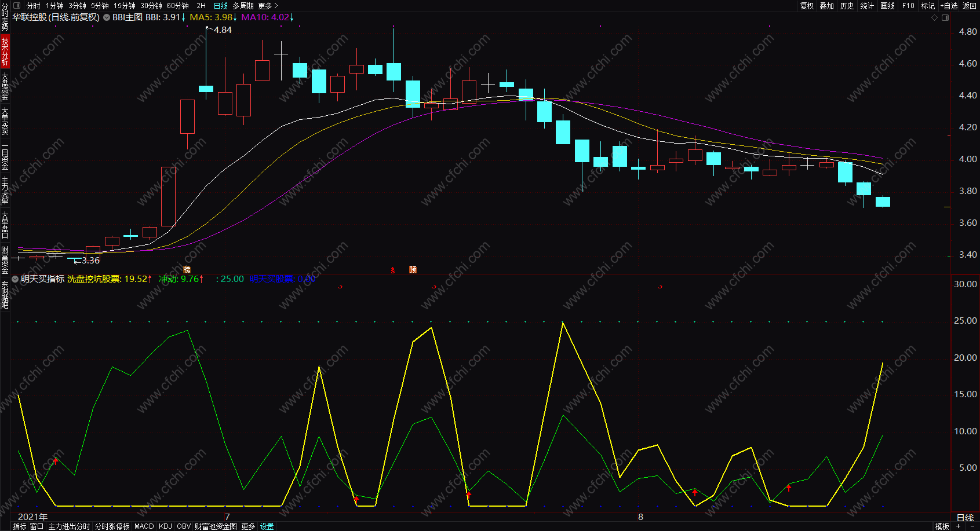Viewport: 980px width, 531px height.
Task: Switch to 1分钟 timeframe
Action: [x=55, y=6]
